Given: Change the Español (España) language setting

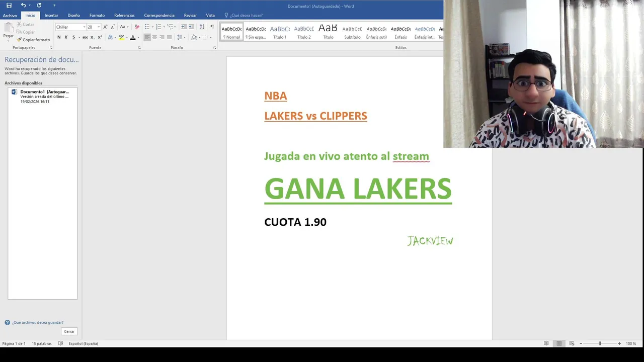Looking at the screenshot, I should click(x=83, y=343).
